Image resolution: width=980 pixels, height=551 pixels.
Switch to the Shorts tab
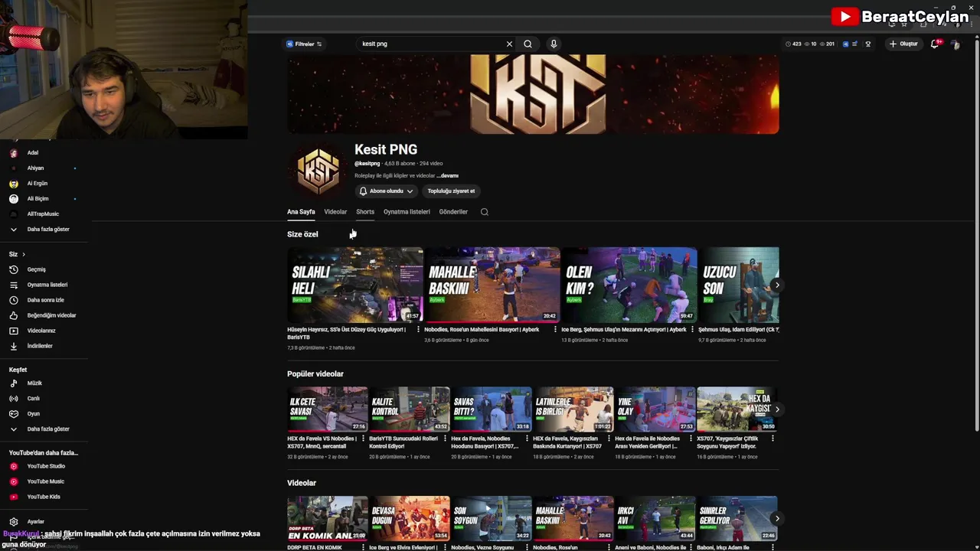click(x=365, y=212)
